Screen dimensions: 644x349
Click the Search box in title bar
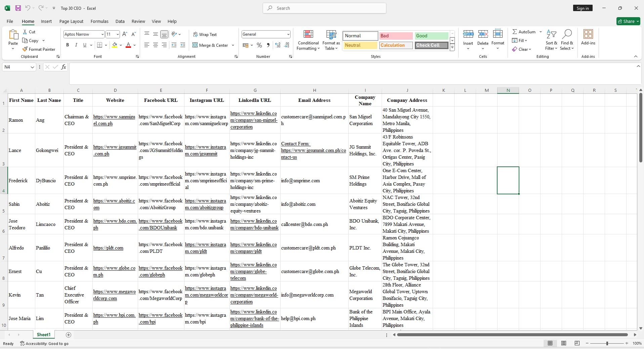click(x=325, y=8)
